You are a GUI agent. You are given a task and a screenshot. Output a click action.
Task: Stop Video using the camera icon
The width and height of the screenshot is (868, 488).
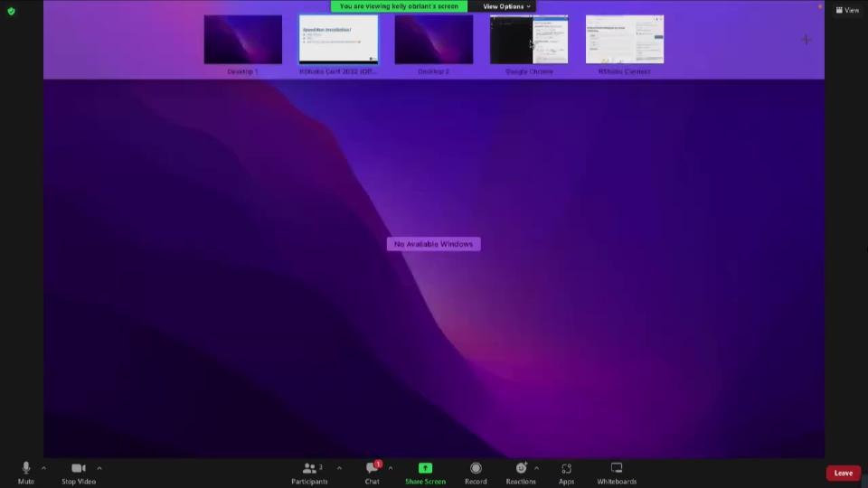click(78, 468)
